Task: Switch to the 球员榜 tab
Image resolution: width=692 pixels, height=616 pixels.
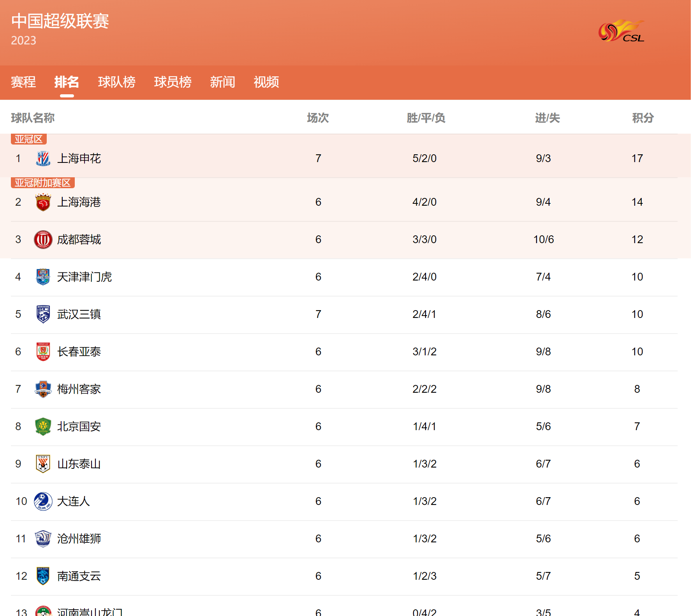Action: tap(173, 82)
